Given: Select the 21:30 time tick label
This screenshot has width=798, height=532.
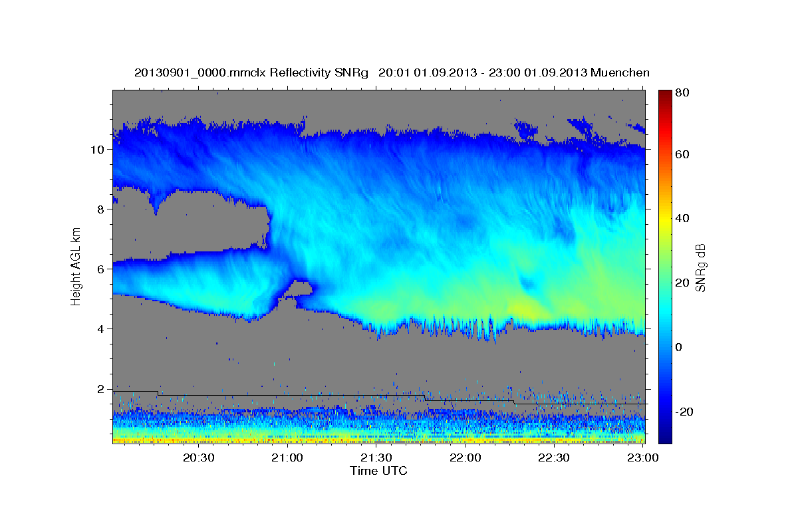Looking at the screenshot, I should coord(377,458).
